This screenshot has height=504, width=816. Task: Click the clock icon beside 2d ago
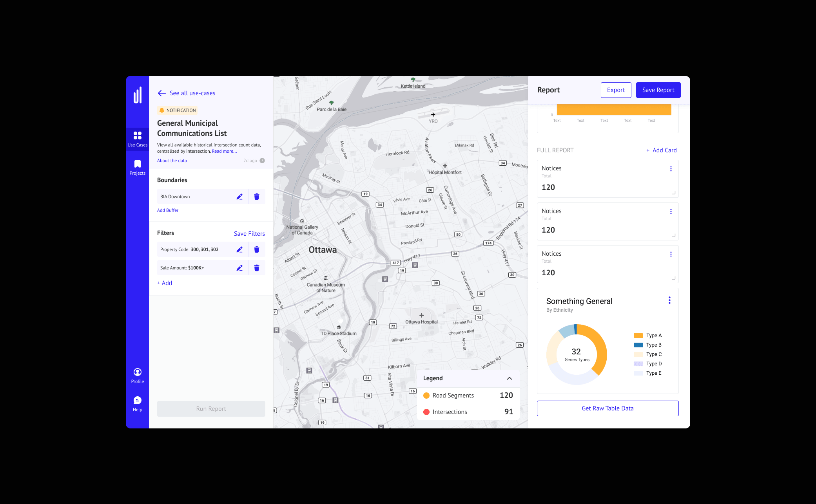(x=262, y=161)
